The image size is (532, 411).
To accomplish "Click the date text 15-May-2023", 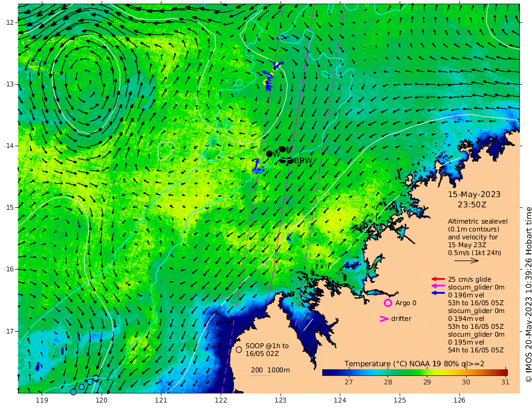I will tap(474, 194).
